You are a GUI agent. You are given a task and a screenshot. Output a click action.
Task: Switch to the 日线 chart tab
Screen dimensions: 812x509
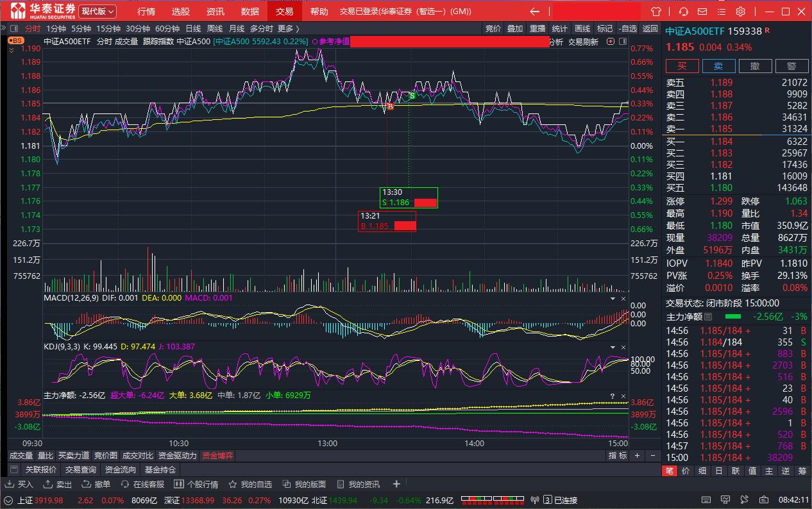[x=192, y=28]
